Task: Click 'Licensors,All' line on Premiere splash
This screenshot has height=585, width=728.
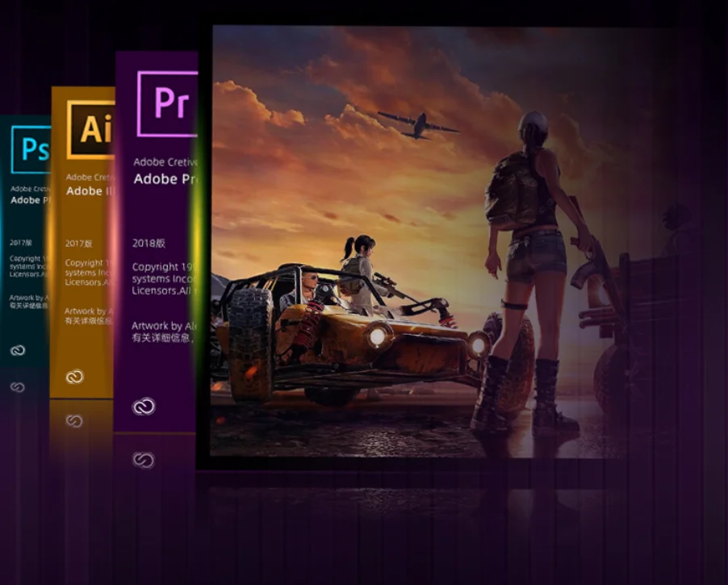Action: point(165,290)
